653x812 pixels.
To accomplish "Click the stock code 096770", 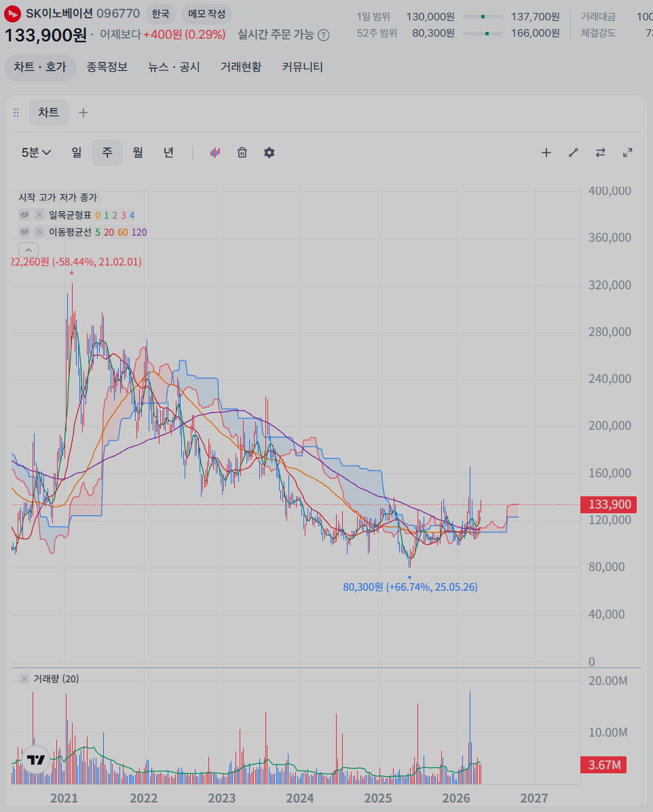I will [118, 14].
